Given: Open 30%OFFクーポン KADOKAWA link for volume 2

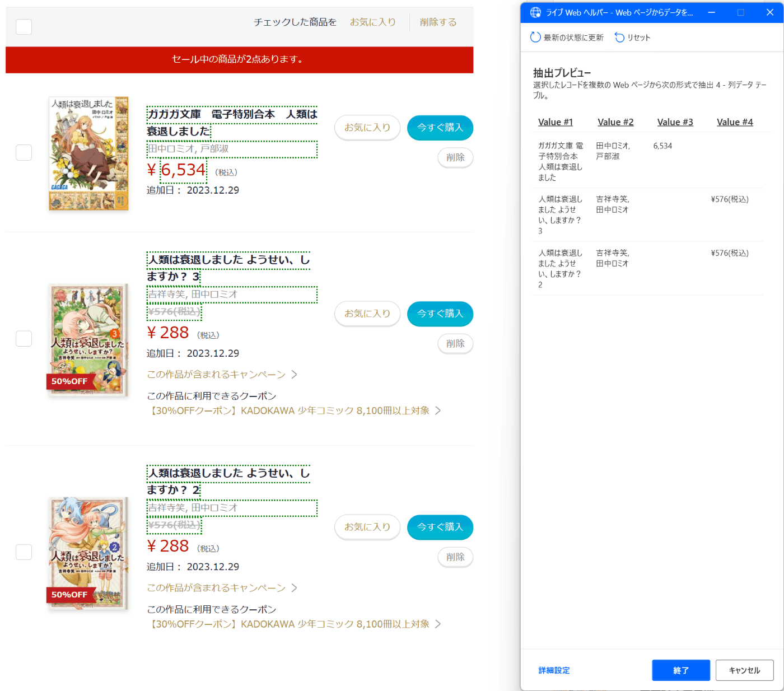Looking at the screenshot, I should coord(288,624).
